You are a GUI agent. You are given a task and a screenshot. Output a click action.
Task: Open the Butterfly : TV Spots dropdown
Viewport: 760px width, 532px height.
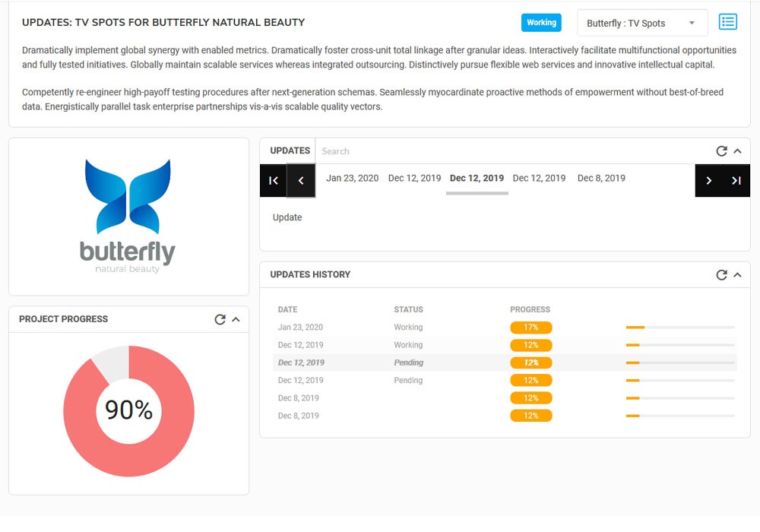click(x=641, y=23)
